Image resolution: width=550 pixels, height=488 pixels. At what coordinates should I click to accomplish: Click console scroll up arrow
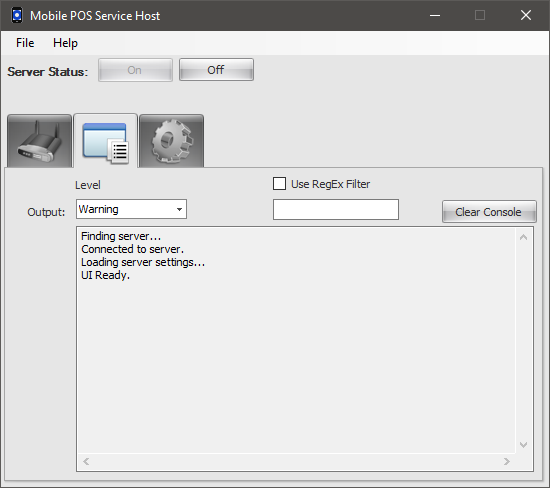tap(523, 238)
